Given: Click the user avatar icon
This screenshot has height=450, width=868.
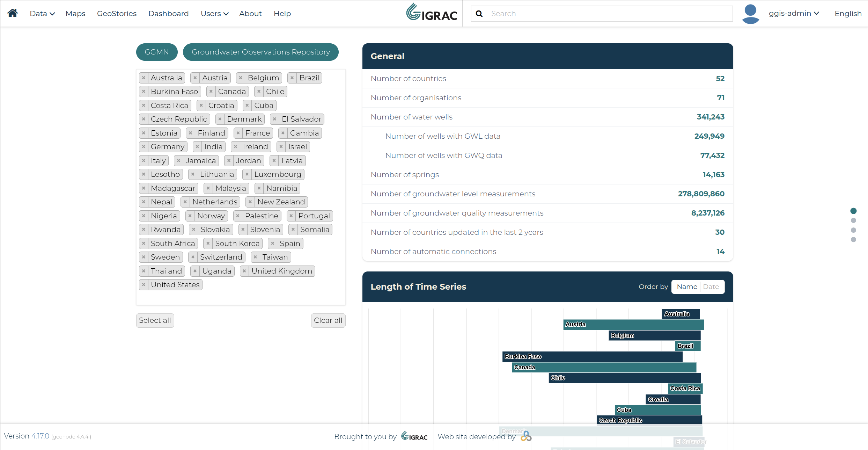Looking at the screenshot, I should tap(750, 14).
